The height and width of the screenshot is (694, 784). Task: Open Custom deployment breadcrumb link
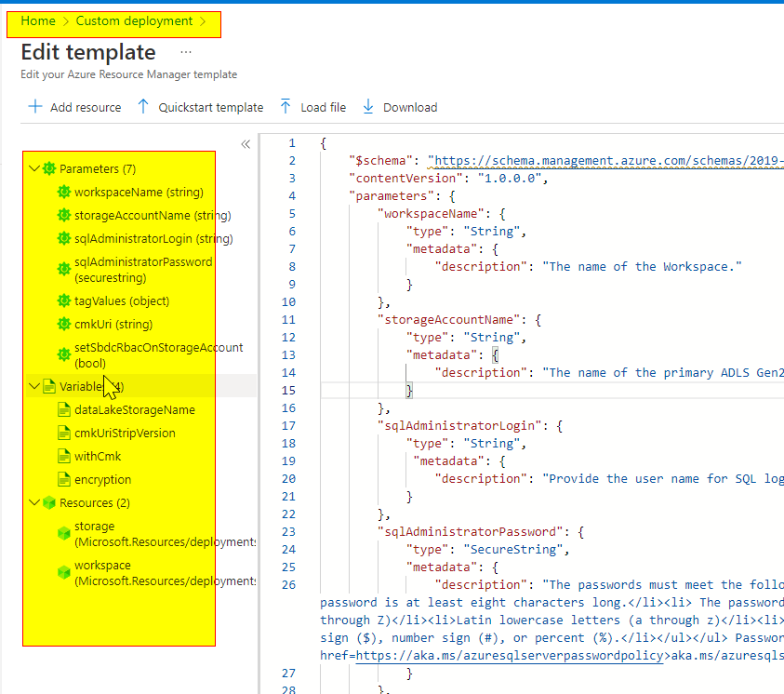(134, 21)
